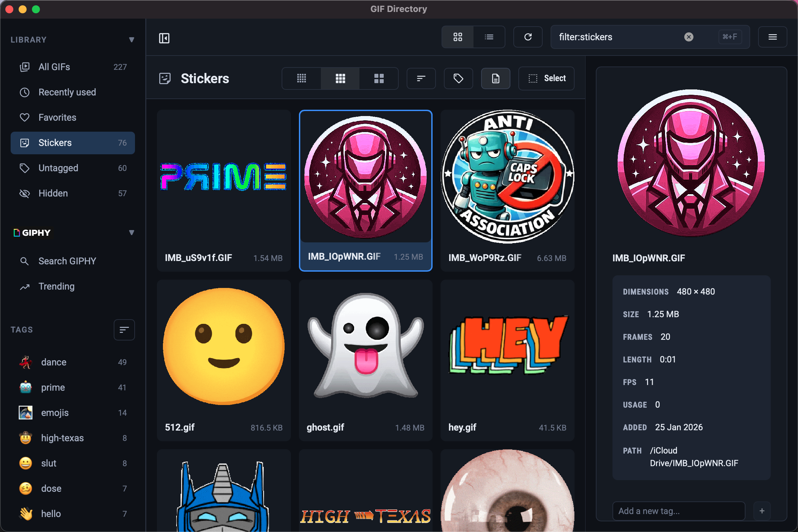Select the eyeball sticker thumbnail
Image resolution: width=798 pixels, height=532 pixels.
(x=507, y=491)
